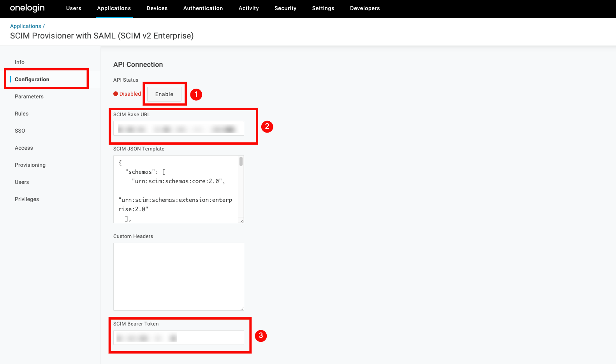Open the Security menu
The image size is (616, 364).
click(285, 8)
